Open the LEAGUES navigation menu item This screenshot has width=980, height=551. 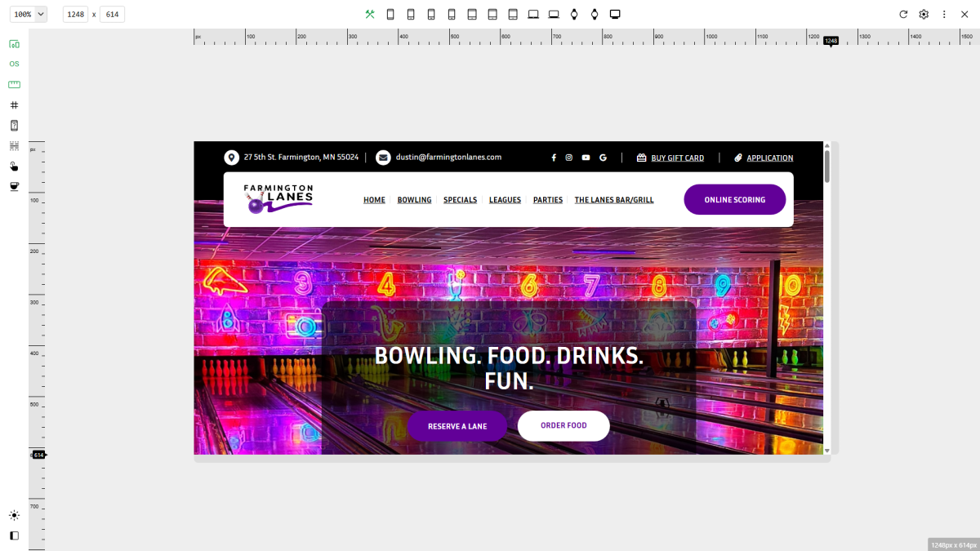pos(505,200)
